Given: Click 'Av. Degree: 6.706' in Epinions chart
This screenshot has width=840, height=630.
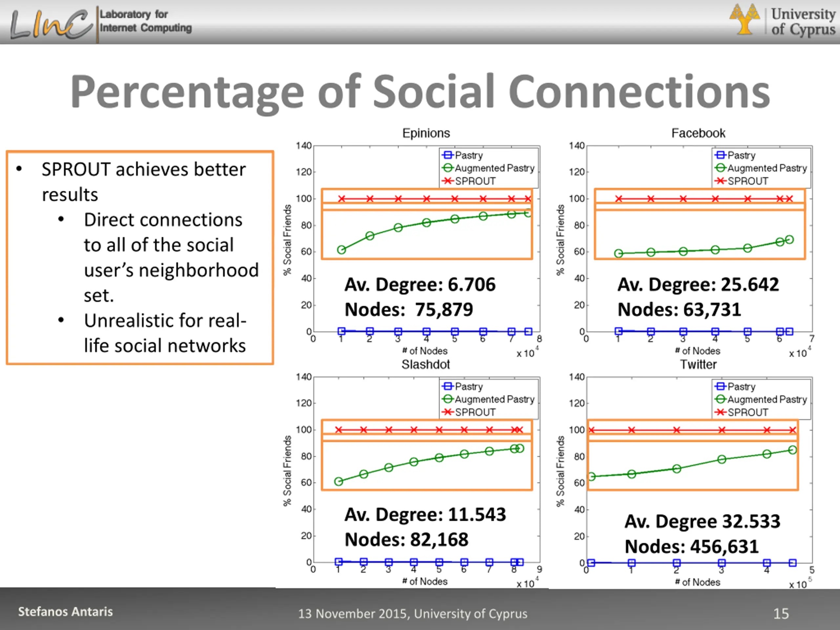Looking at the screenshot, I should (x=420, y=285).
